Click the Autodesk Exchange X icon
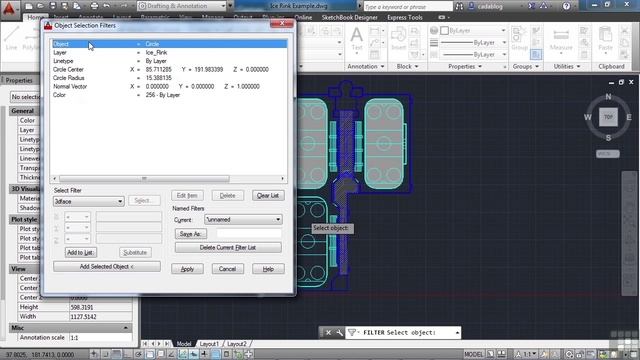 531,6
